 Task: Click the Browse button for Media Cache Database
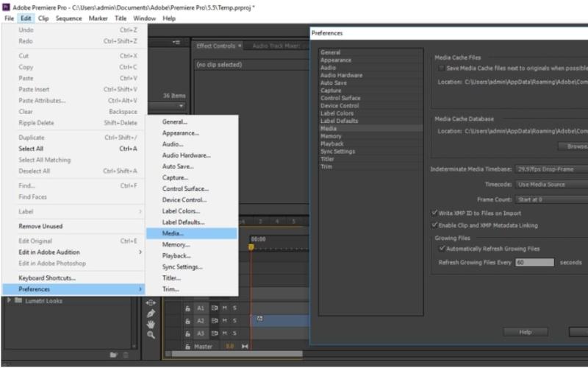(x=573, y=146)
